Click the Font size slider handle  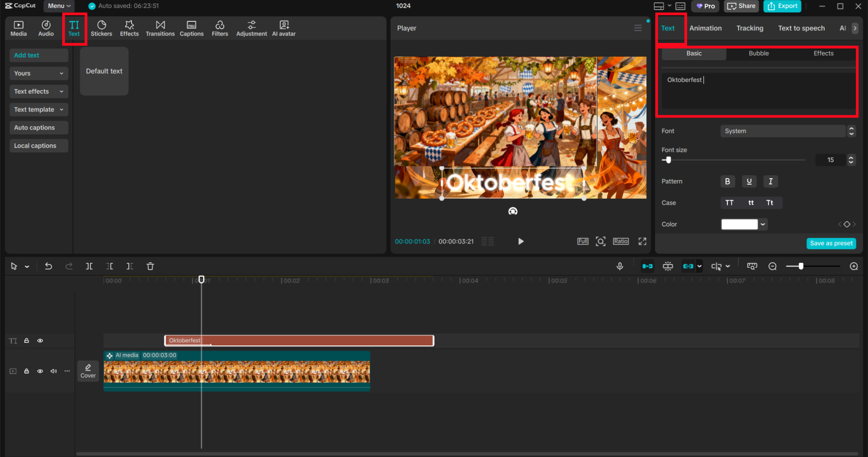click(668, 160)
